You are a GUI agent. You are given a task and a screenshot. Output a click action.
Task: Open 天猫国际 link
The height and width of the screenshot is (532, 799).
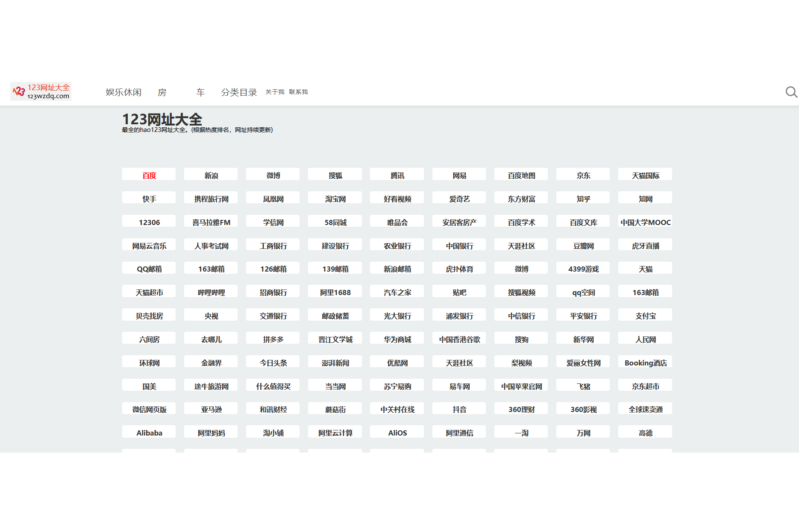(x=645, y=175)
